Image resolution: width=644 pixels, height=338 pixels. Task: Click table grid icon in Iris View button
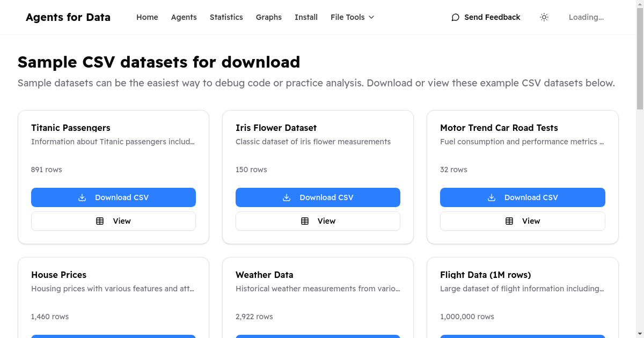(x=305, y=221)
